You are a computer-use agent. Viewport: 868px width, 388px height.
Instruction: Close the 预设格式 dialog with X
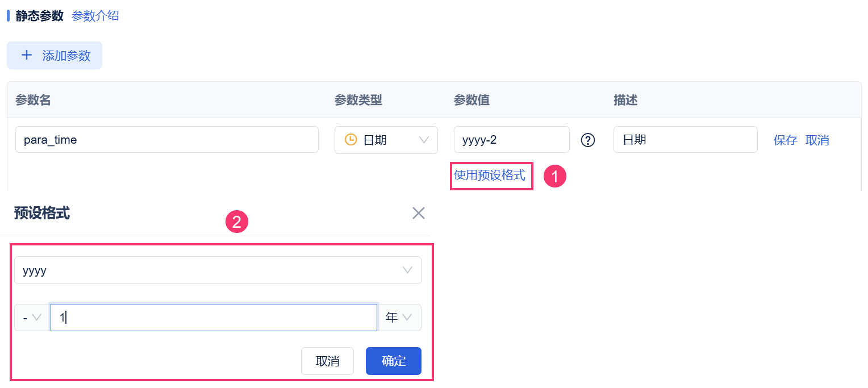pos(419,213)
